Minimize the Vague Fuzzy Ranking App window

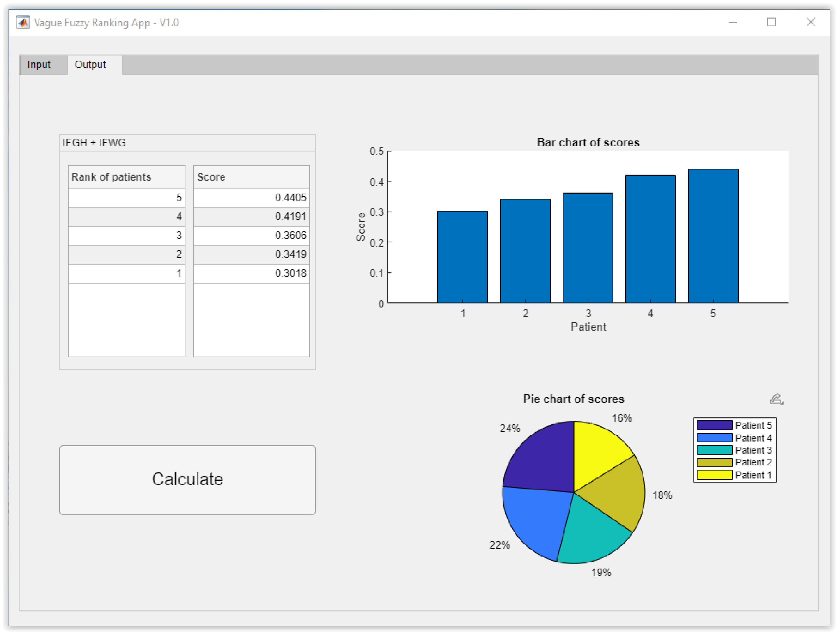coord(732,22)
